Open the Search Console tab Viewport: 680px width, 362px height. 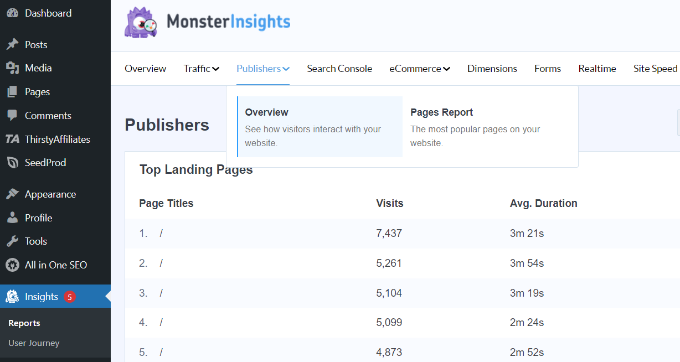tap(339, 68)
